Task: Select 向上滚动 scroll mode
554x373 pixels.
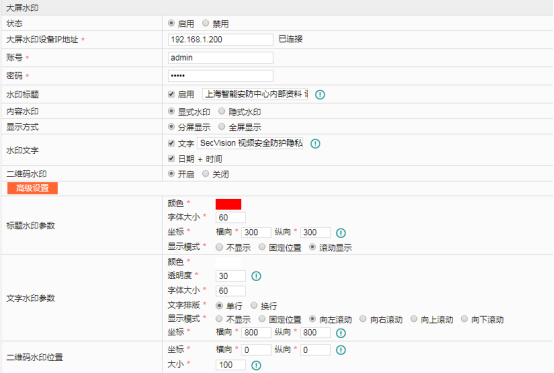Action: 414,319
